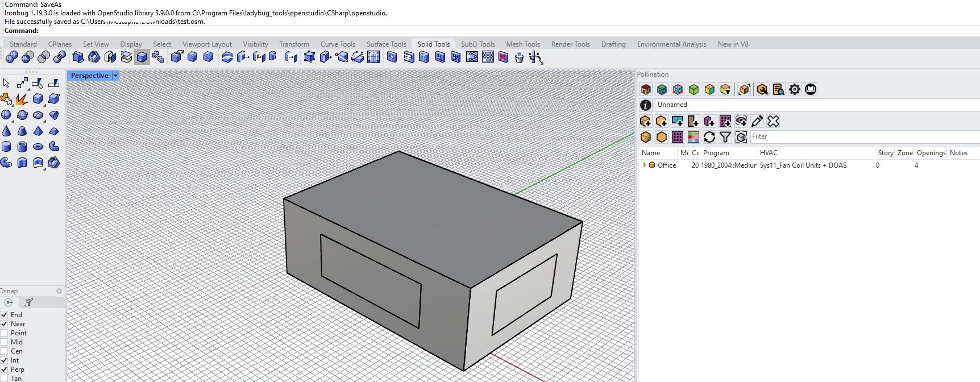980x382 pixels.
Task: Click the add door icon
Action: click(x=693, y=121)
